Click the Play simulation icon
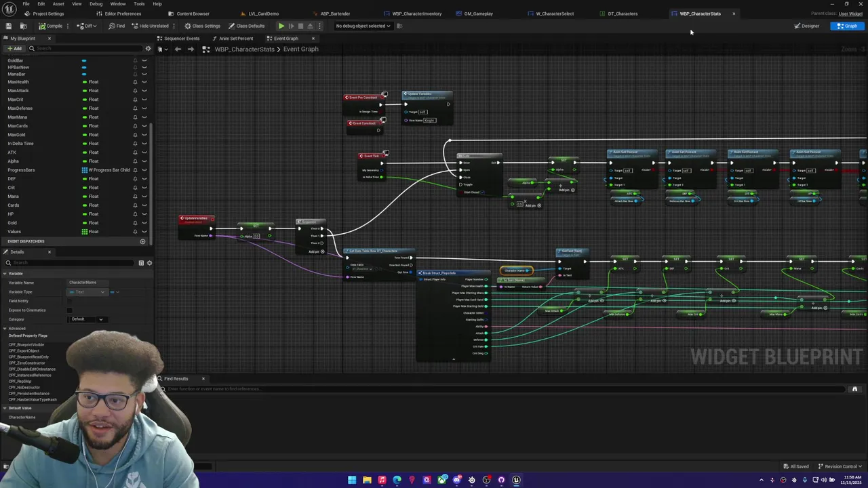Viewport: 868px width, 488px height. (x=281, y=26)
